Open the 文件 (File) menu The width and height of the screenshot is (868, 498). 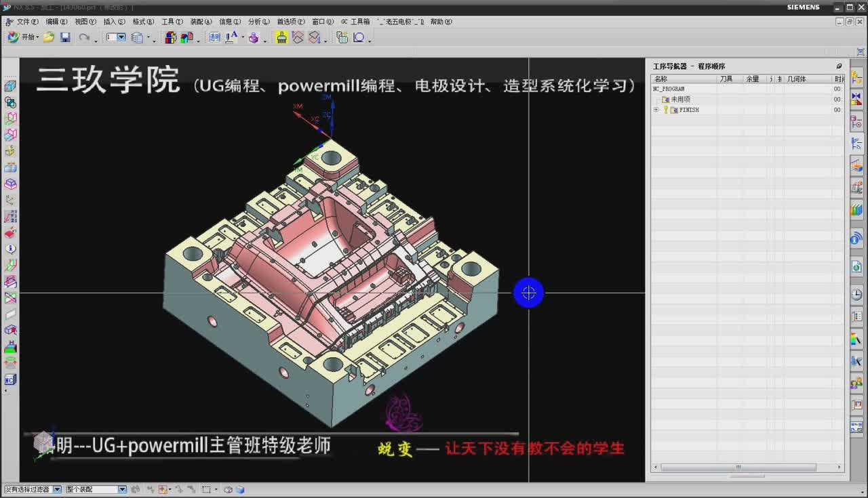(26, 22)
